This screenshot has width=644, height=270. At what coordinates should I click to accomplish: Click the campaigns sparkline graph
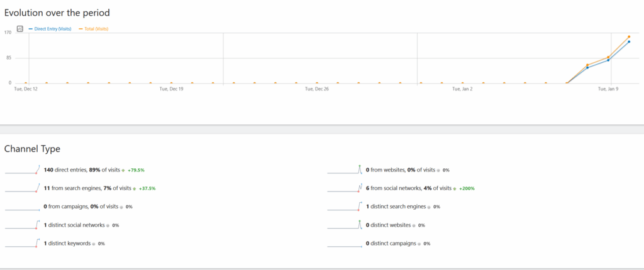pos(22,207)
